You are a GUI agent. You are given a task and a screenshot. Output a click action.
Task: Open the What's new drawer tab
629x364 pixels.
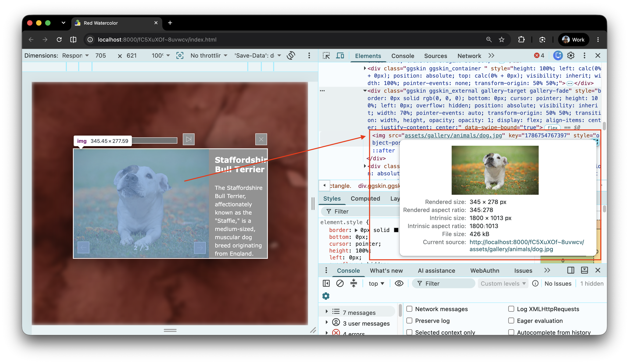tap(386, 270)
